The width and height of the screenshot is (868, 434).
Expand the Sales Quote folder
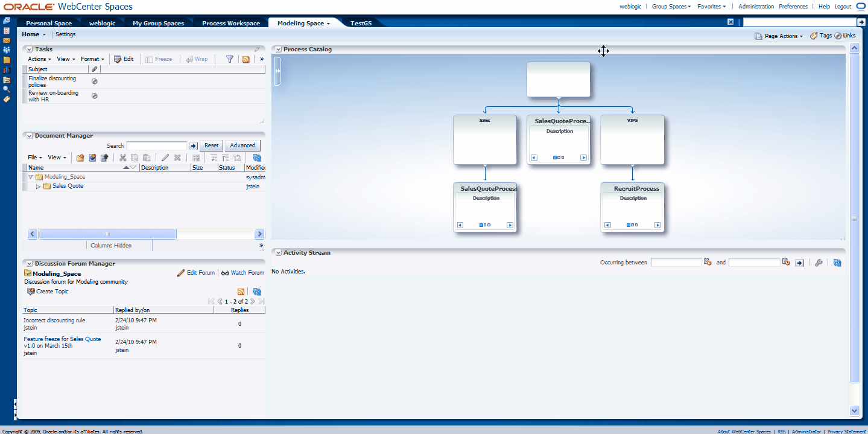tap(39, 187)
